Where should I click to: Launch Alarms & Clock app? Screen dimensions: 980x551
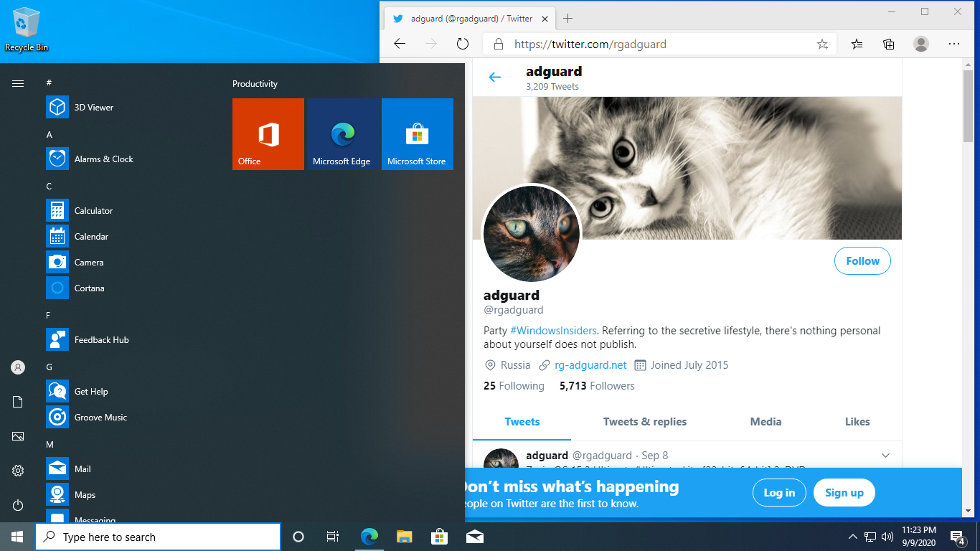point(129,159)
